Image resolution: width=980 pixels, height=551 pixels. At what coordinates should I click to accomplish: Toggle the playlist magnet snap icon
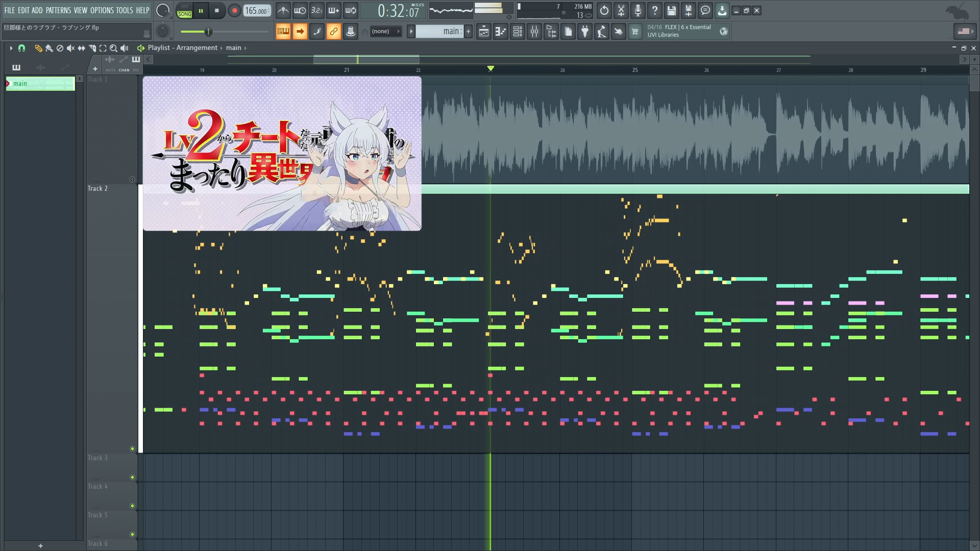pyautogui.click(x=21, y=48)
